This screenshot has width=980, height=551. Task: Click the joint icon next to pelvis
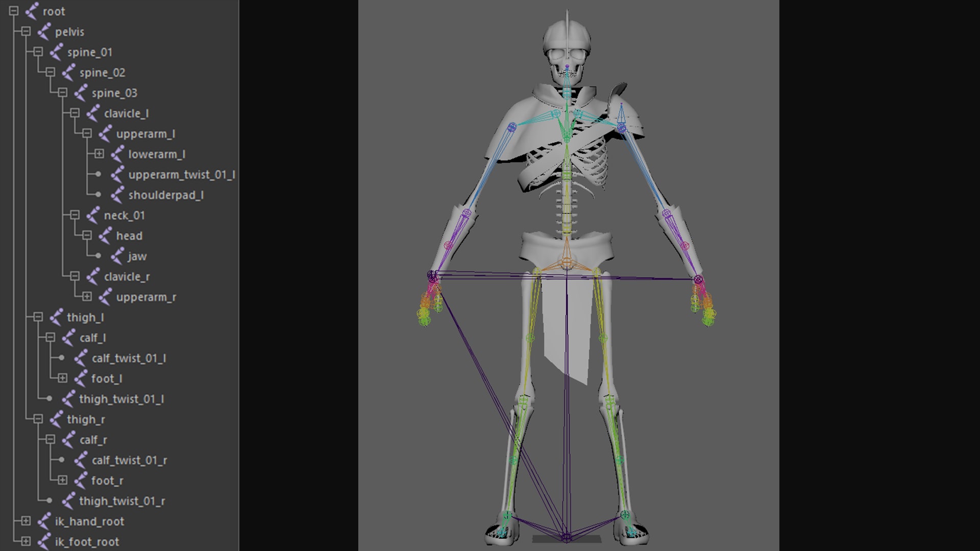(x=44, y=32)
